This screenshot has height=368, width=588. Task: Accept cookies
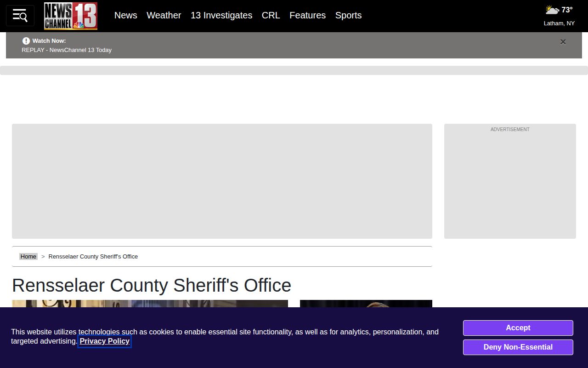coord(518,328)
